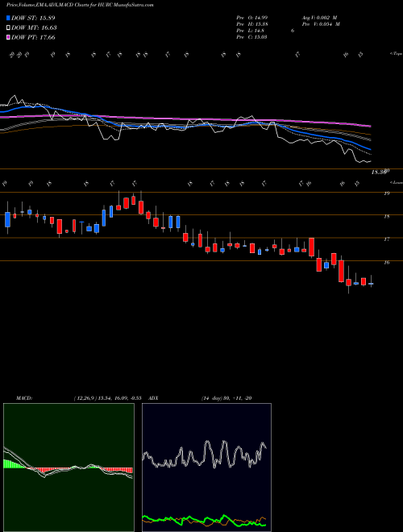Click the MACD panel title label

pyautogui.click(x=24, y=398)
